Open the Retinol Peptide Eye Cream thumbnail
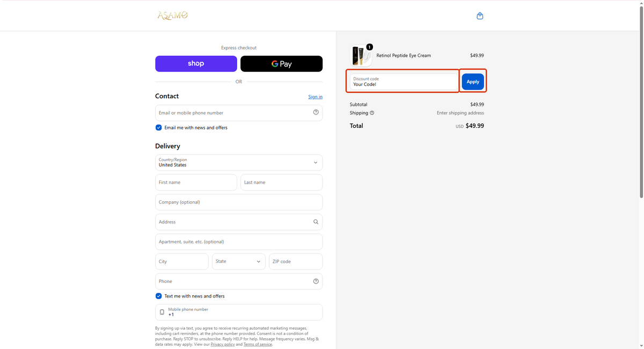The height and width of the screenshot is (349, 644). click(x=361, y=56)
